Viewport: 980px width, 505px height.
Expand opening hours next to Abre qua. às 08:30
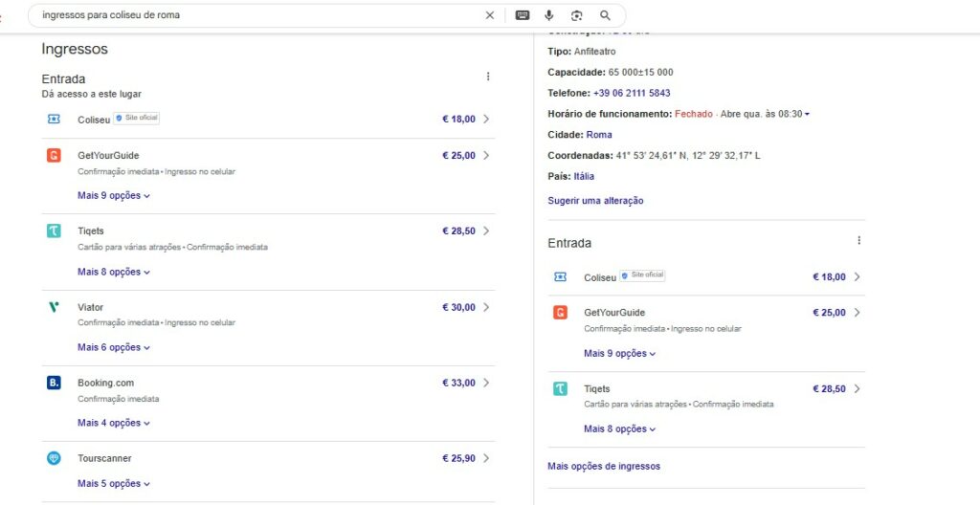click(x=807, y=115)
